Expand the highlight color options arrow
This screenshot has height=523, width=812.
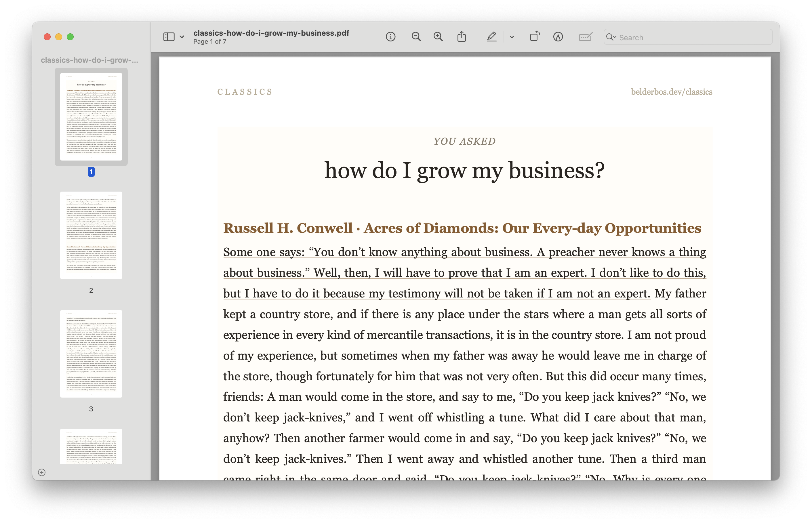point(512,37)
